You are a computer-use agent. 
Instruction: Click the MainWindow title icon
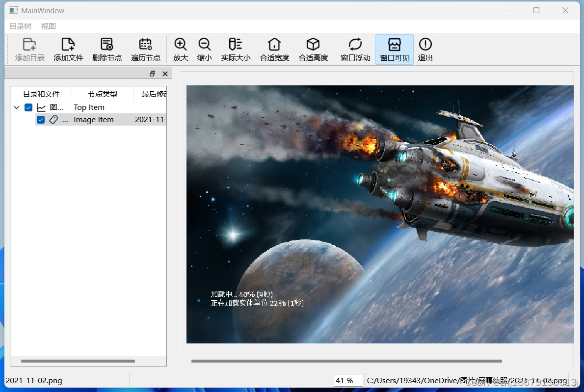[x=13, y=10]
